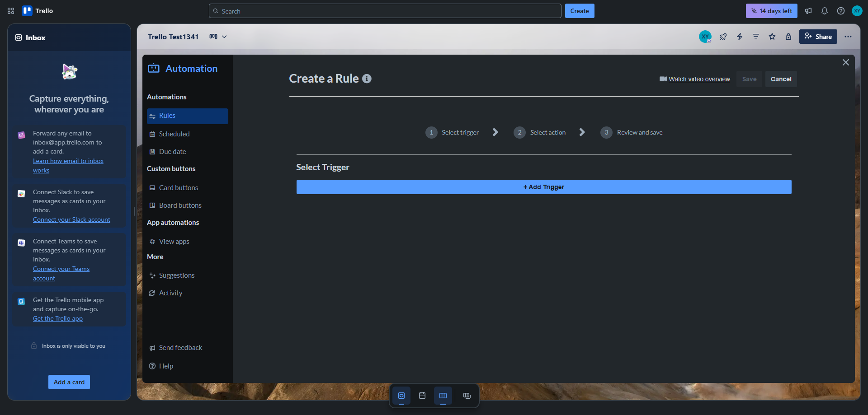Open the board view switcher dropdown
The height and width of the screenshot is (415, 868).
(x=218, y=37)
